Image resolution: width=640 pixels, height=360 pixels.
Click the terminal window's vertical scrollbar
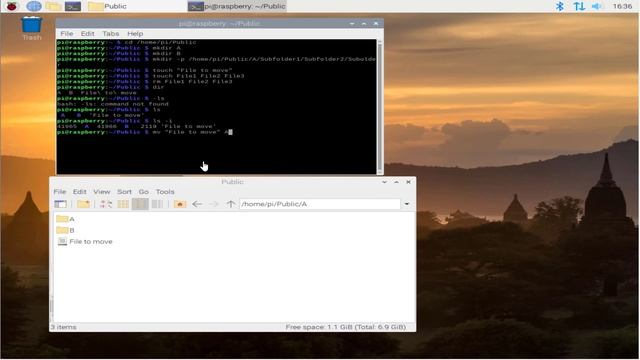click(x=380, y=106)
